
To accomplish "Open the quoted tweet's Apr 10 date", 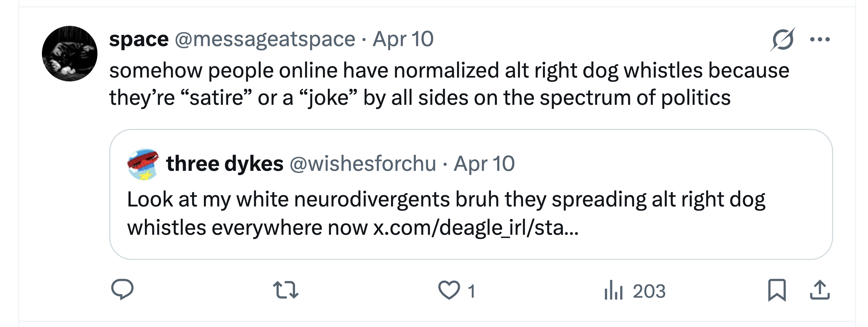I will (484, 163).
